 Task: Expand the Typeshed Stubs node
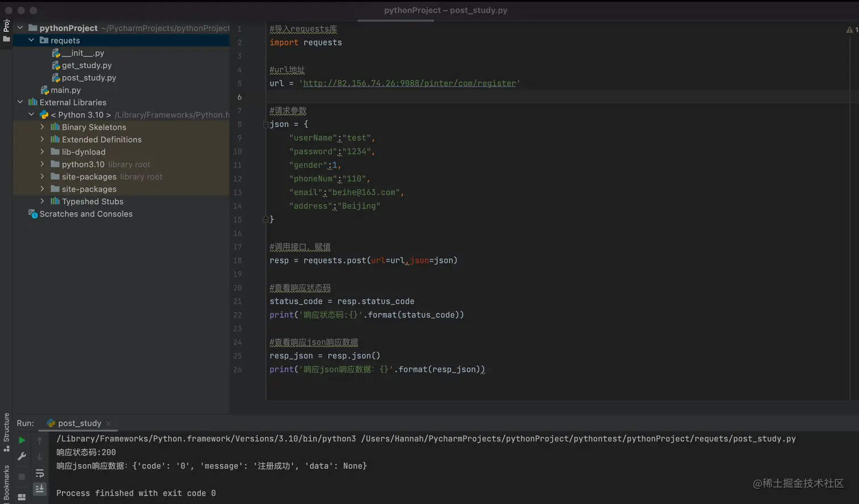pyautogui.click(x=43, y=201)
